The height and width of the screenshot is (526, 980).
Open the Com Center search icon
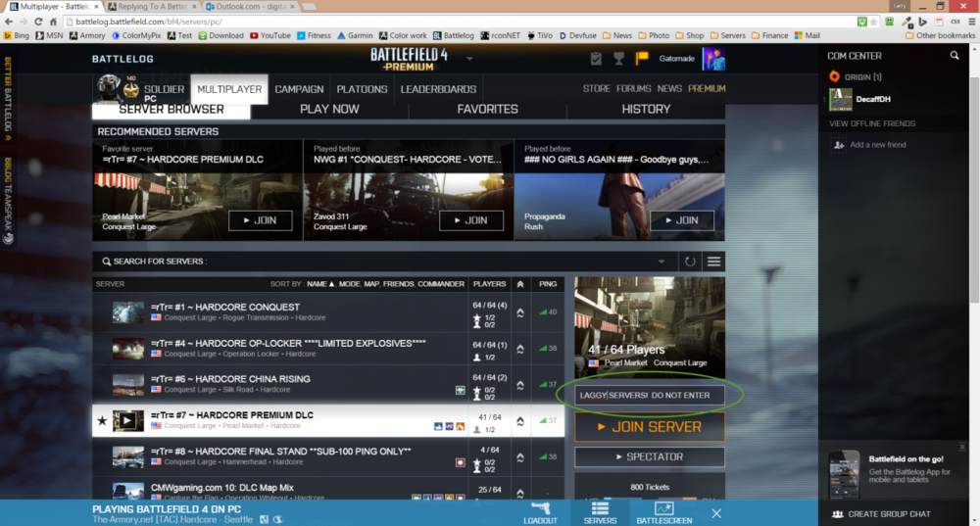click(955, 56)
